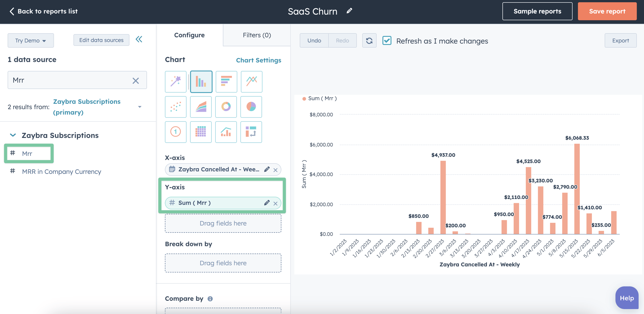
Task: Collapse the Zaybra Subscriptions field list
Action: [x=13, y=135]
